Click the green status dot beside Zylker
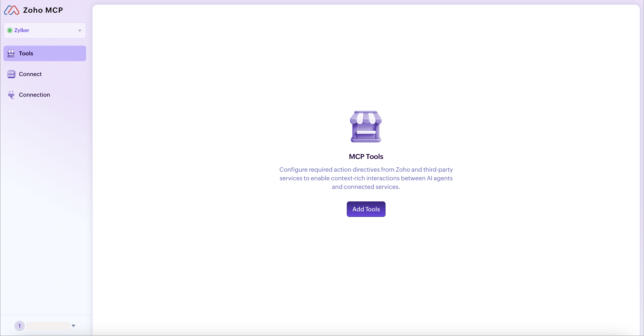 pyautogui.click(x=10, y=30)
